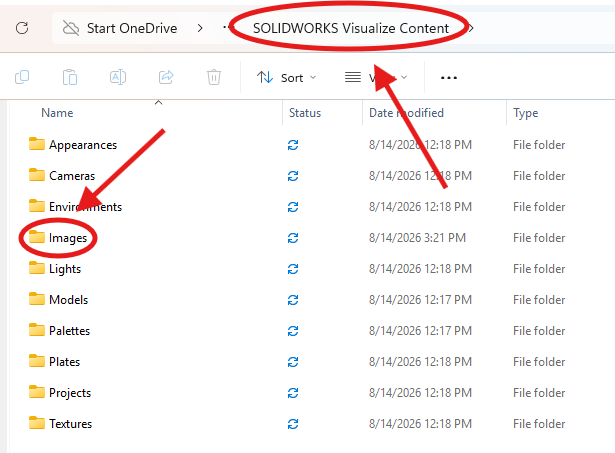615x453 pixels.
Task: Click Start OneDrive breadcrumb
Action: click(x=132, y=28)
